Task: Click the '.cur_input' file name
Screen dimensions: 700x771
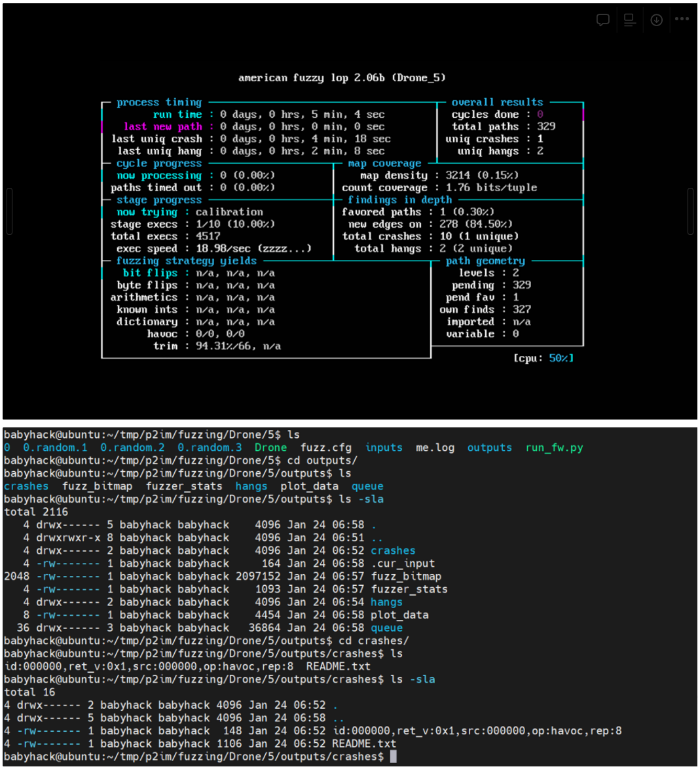Action: pos(403,564)
